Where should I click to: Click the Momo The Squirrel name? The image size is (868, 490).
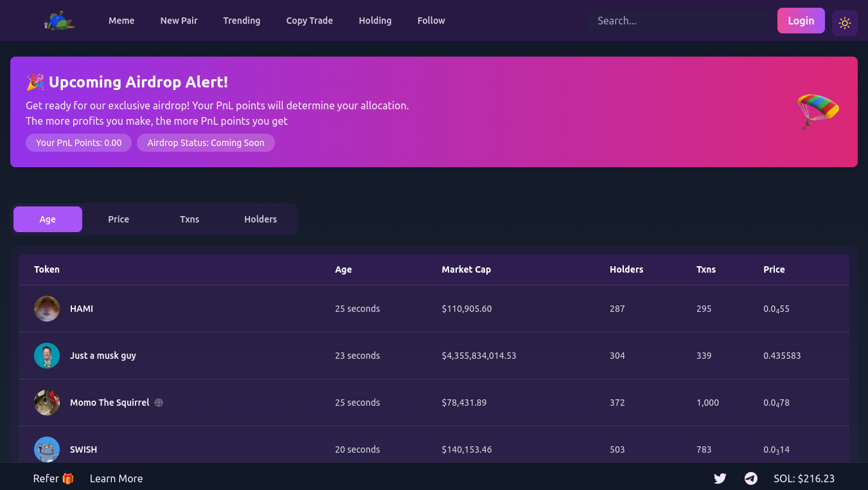(109, 403)
